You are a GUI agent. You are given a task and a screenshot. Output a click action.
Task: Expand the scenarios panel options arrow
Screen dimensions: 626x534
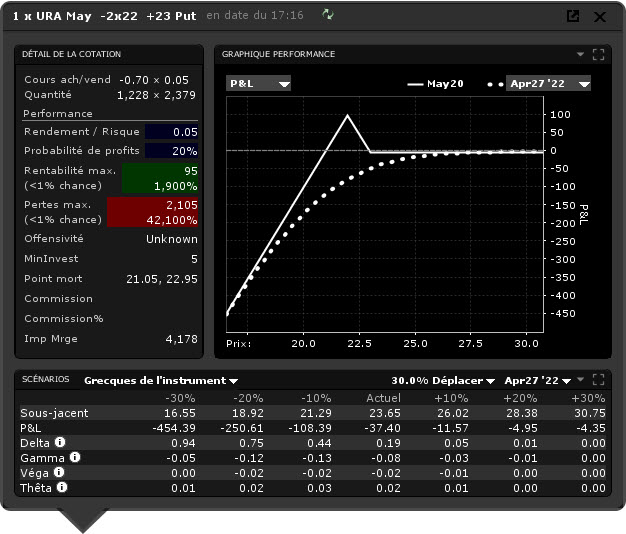(x=581, y=379)
